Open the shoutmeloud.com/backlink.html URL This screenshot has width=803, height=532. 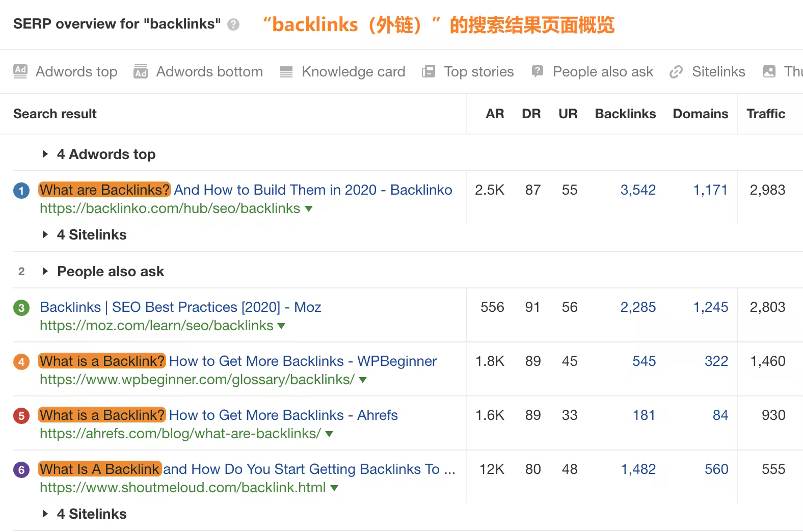[x=182, y=488]
